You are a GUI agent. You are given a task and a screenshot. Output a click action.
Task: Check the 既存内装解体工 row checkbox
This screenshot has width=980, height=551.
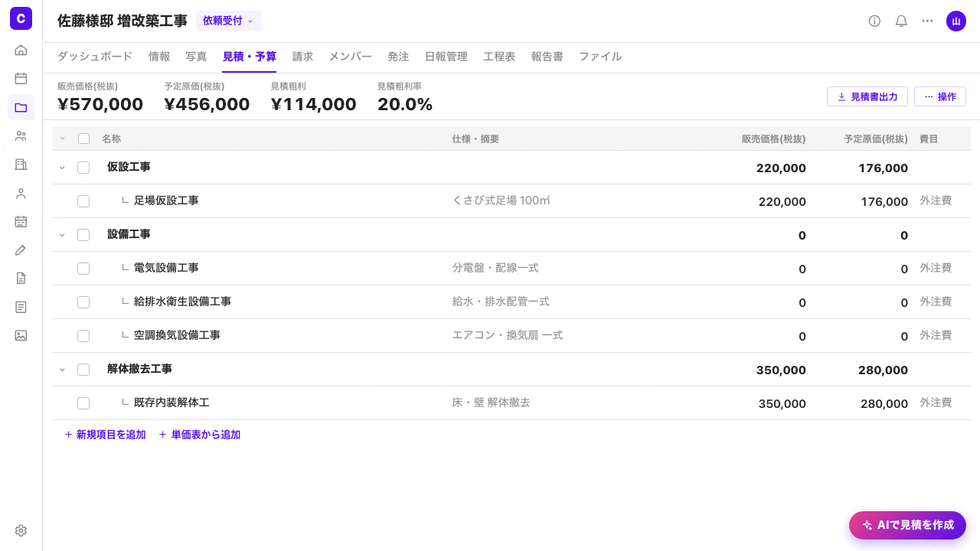(x=83, y=403)
